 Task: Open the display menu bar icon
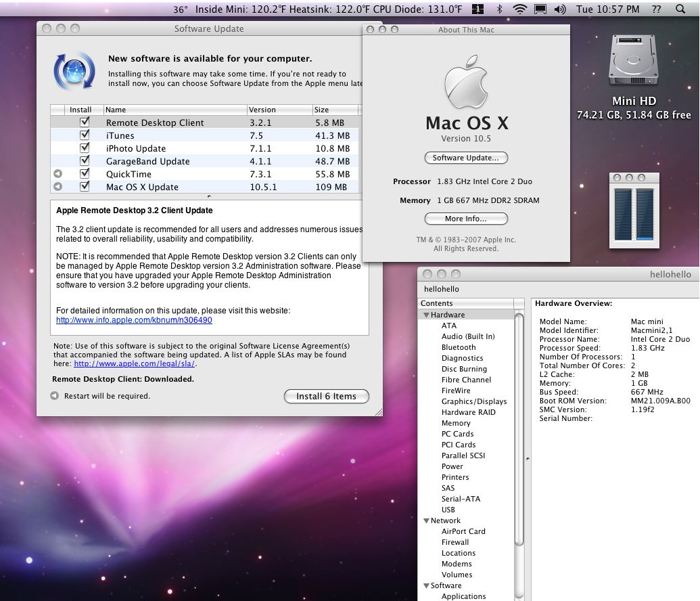pyautogui.click(x=540, y=9)
